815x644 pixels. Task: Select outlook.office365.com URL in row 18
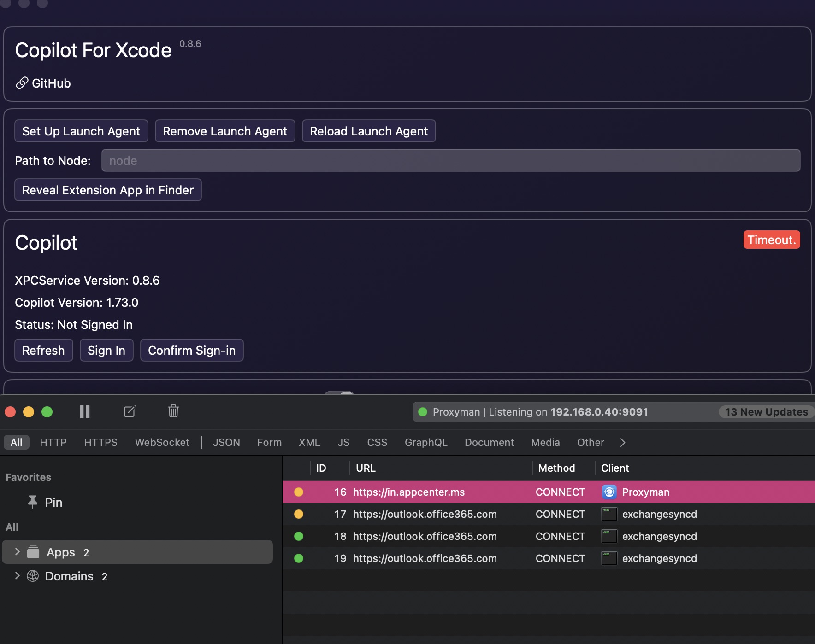(x=425, y=536)
